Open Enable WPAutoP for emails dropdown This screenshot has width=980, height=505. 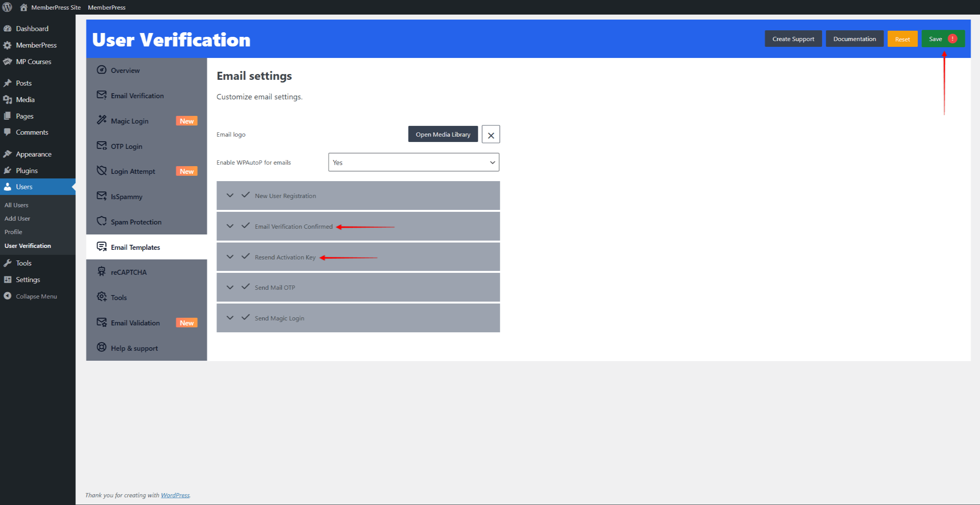[413, 162]
